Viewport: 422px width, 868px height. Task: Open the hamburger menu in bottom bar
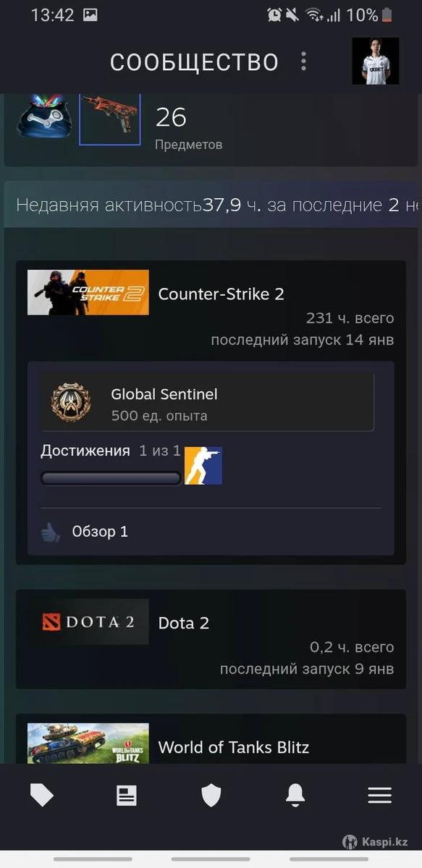[x=379, y=796]
